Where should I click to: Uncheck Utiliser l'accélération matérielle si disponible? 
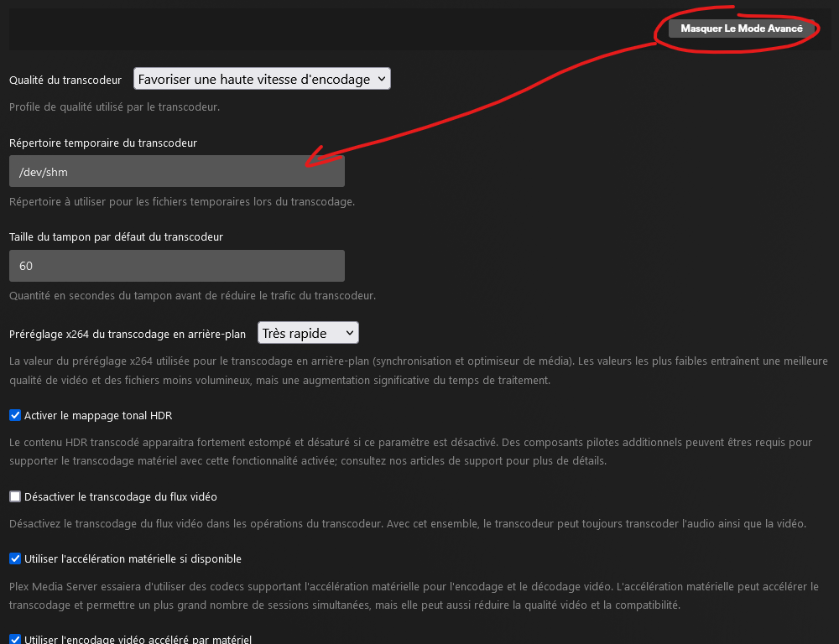pos(15,558)
